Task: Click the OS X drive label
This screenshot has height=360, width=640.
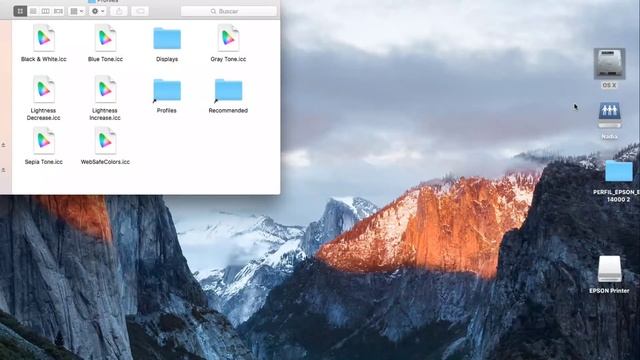Action: pyautogui.click(x=609, y=85)
